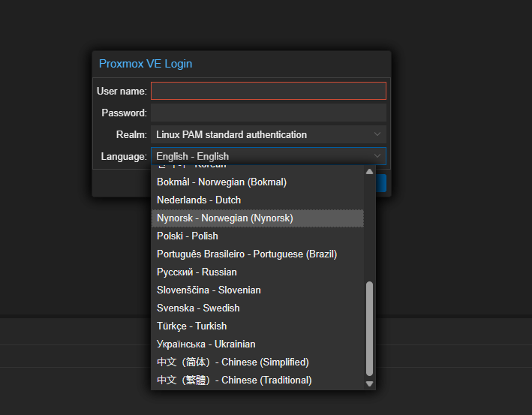Open the Realm dropdown arrow
The image size is (532, 415).
point(377,134)
